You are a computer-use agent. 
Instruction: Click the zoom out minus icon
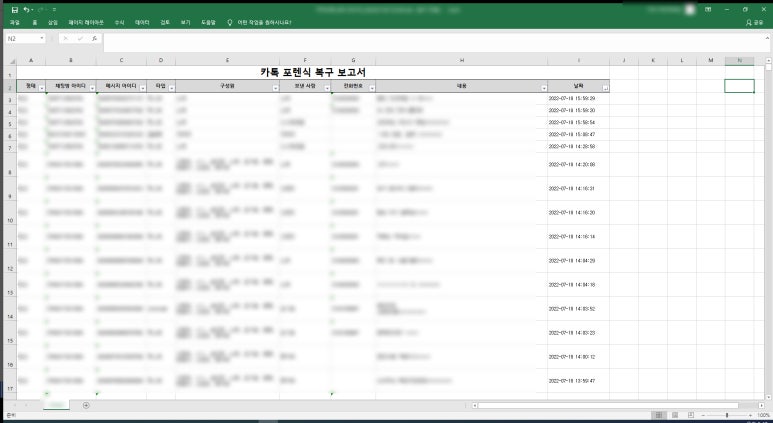point(703,416)
